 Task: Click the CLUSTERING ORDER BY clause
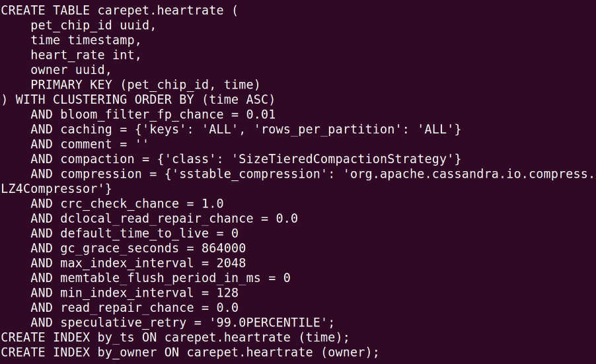[x=164, y=100]
